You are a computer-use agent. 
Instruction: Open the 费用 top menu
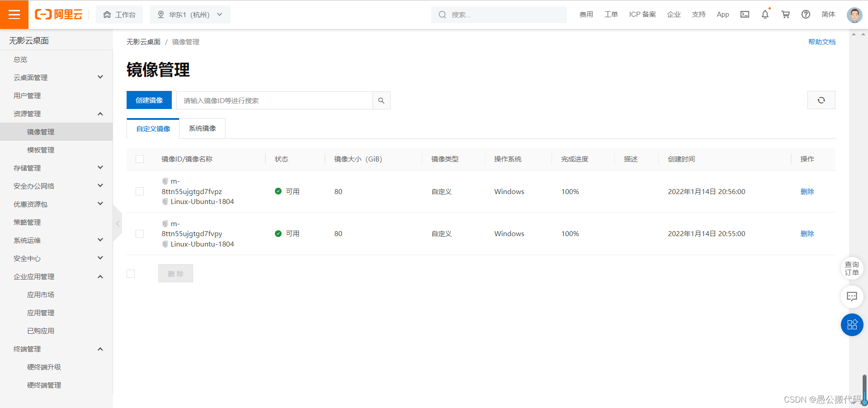[586, 14]
